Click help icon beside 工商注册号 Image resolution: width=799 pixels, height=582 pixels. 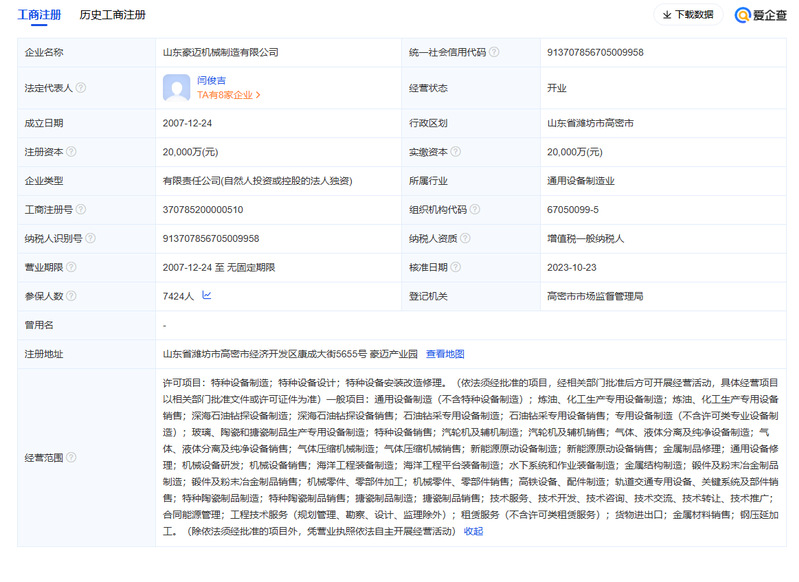click(82, 210)
